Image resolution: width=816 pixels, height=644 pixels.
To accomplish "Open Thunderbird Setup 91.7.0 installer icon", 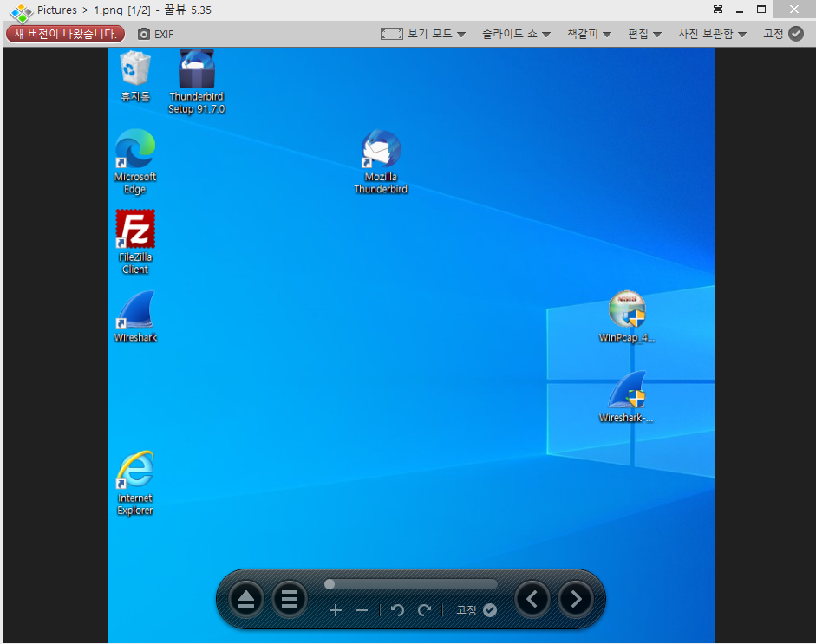I will 196,81.
